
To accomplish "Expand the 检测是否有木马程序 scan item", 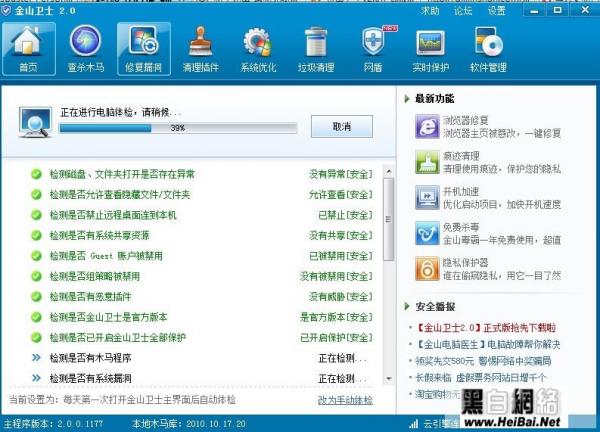I will [37, 358].
